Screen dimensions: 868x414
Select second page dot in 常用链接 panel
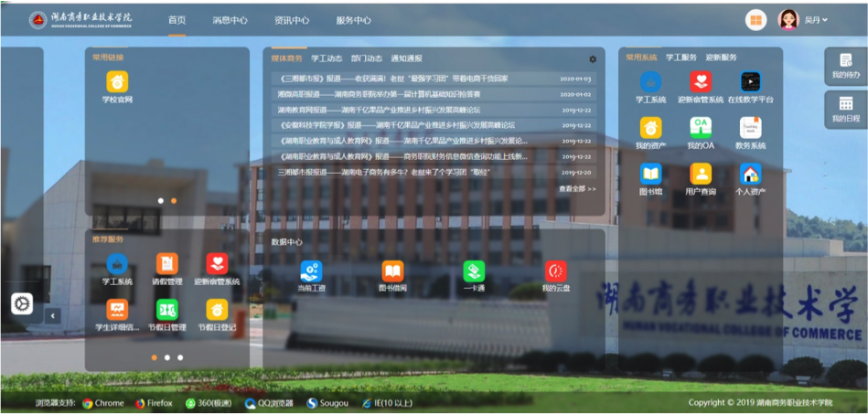174,200
